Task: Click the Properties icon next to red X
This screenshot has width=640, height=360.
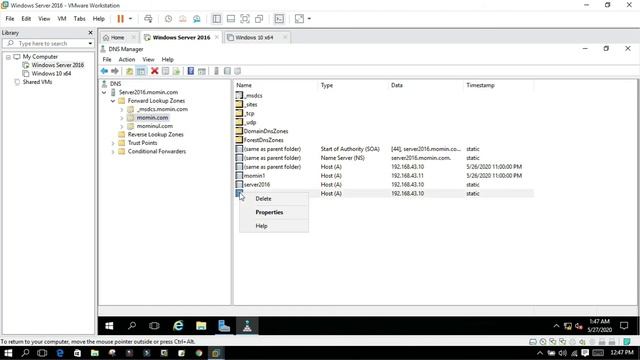Action: pos(165,71)
